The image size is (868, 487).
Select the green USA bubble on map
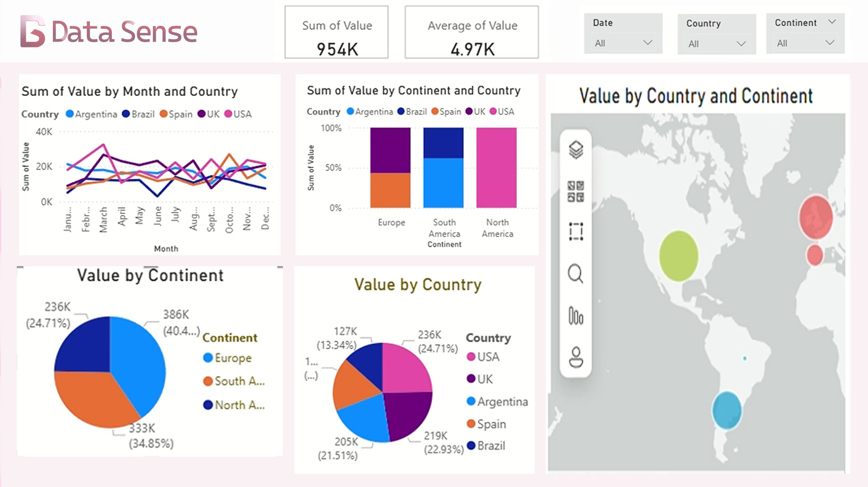(x=678, y=256)
